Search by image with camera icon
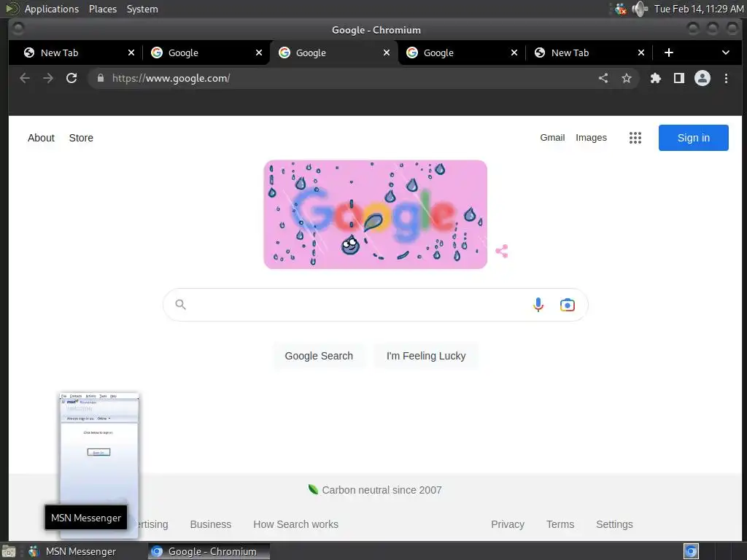This screenshot has width=747, height=560. tap(567, 305)
